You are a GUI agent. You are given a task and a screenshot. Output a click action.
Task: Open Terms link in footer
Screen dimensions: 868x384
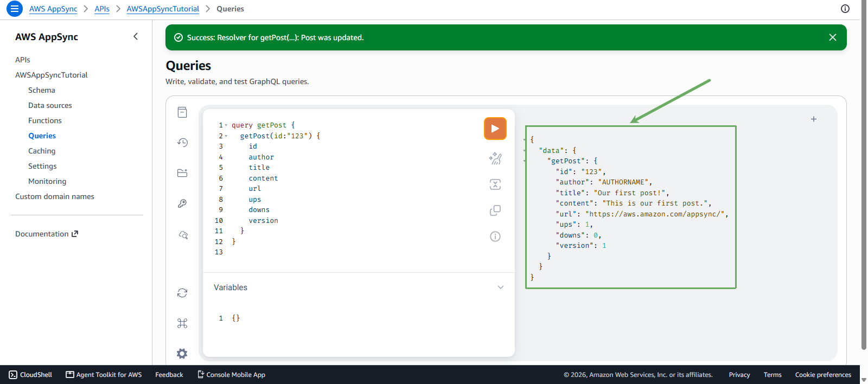pyautogui.click(x=773, y=375)
